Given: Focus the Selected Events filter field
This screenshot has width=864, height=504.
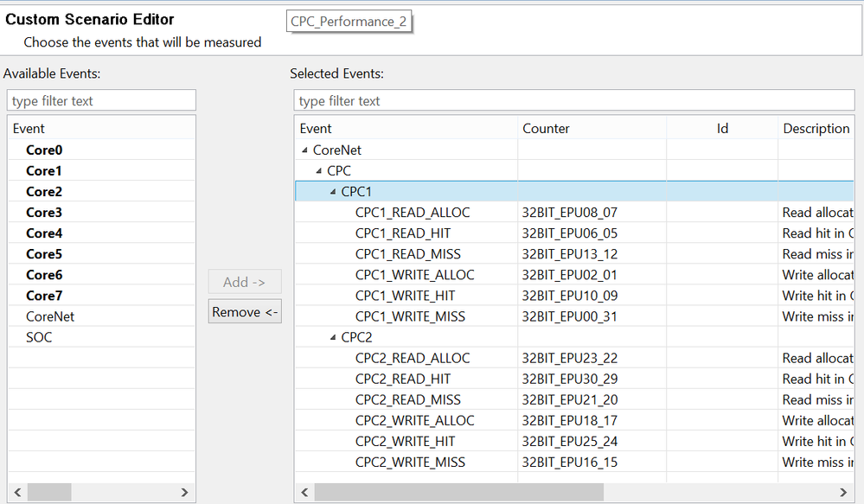Looking at the screenshot, I should tap(574, 101).
